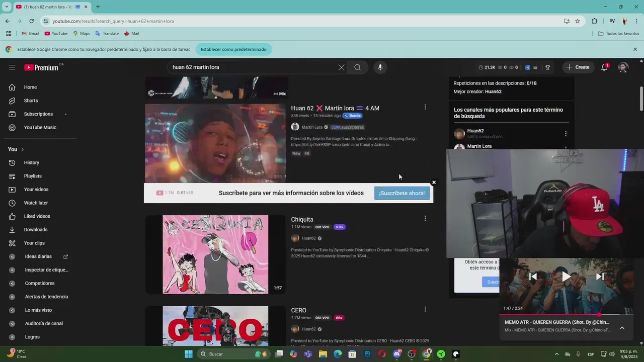This screenshot has width=644, height=362.
Task: Open options menu for the CERO video
Action: pyautogui.click(x=425, y=309)
